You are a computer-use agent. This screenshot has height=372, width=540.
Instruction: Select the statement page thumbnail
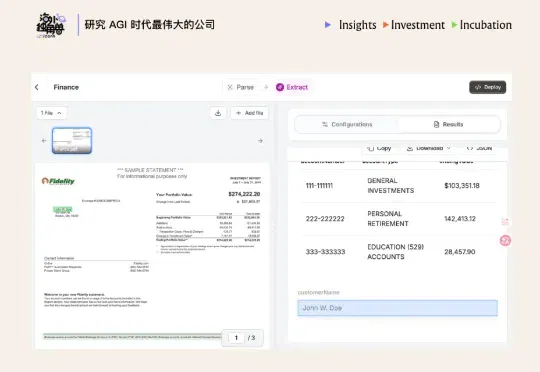(72, 141)
